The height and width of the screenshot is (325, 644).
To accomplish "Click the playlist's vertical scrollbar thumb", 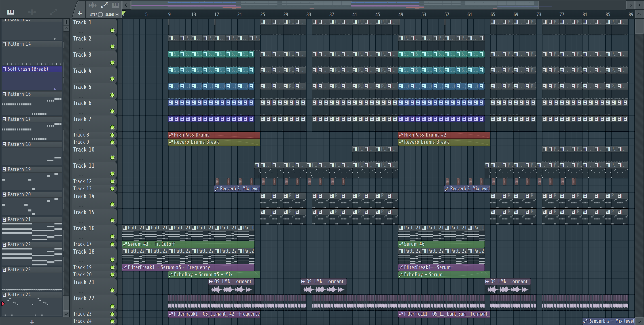I will pyautogui.click(x=639, y=26).
